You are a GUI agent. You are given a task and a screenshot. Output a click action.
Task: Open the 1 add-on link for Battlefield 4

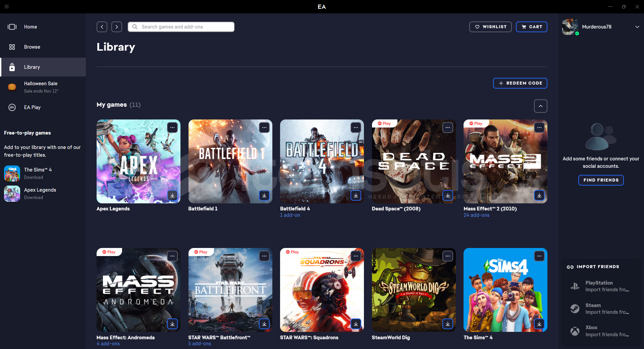(x=290, y=215)
